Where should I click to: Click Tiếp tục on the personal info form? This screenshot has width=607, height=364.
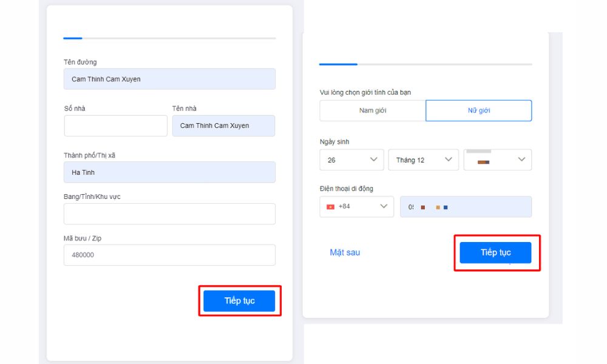(x=495, y=252)
